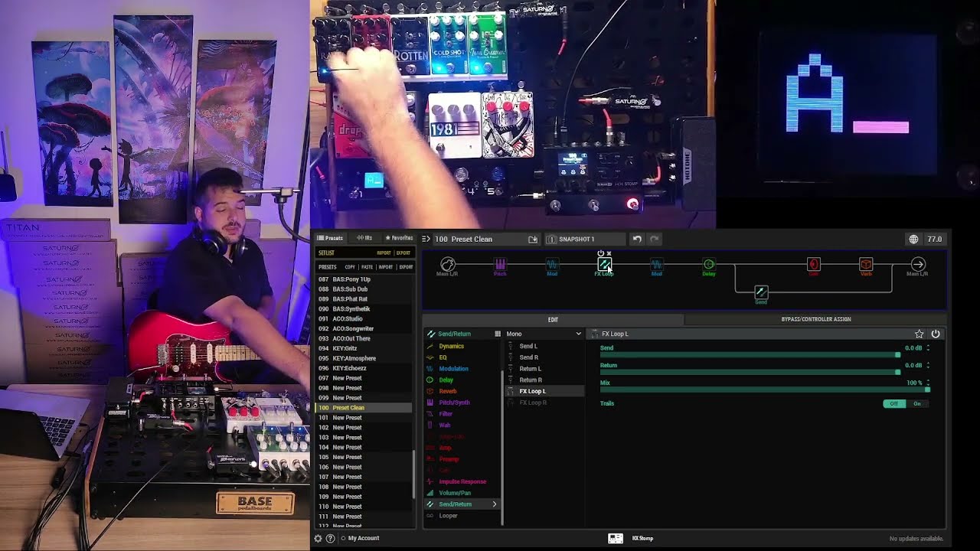Open the Edit tab
980x551 pixels.
point(553,319)
